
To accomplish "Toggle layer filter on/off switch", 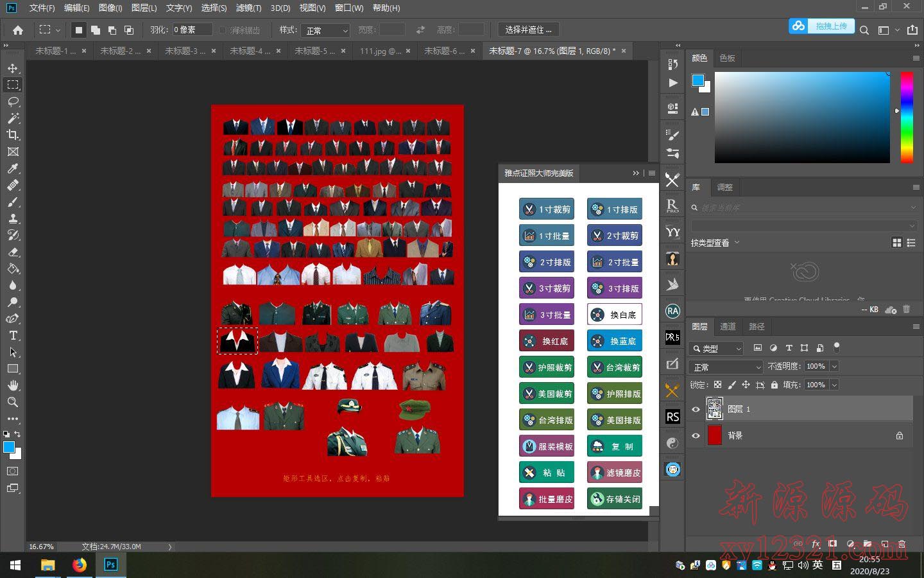I will tap(836, 347).
